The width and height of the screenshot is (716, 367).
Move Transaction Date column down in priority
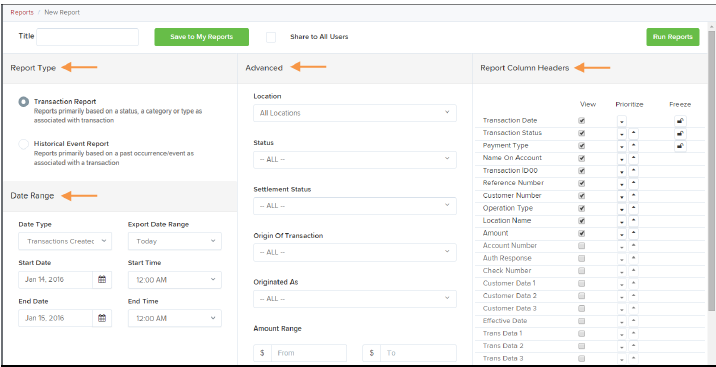pyautogui.click(x=621, y=122)
